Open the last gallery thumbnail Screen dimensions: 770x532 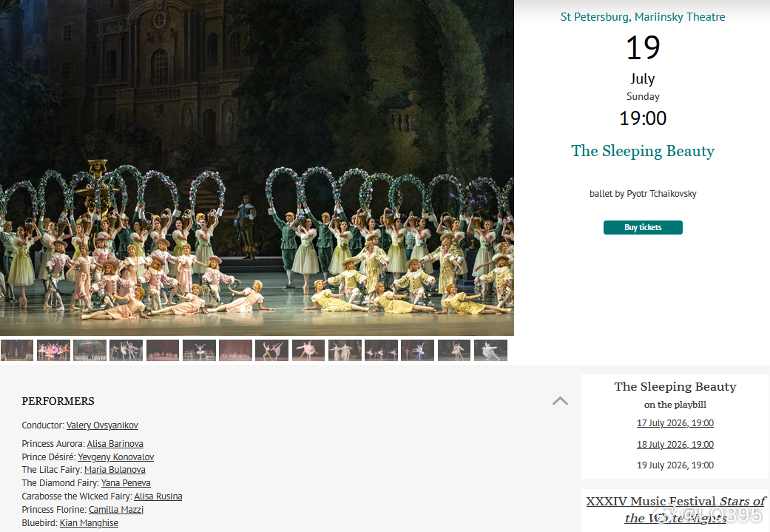(490, 350)
